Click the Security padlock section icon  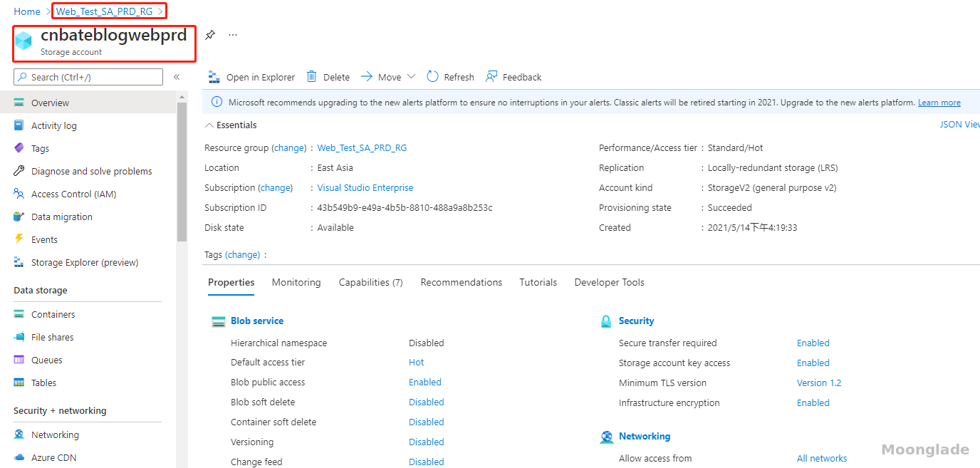[x=606, y=321]
